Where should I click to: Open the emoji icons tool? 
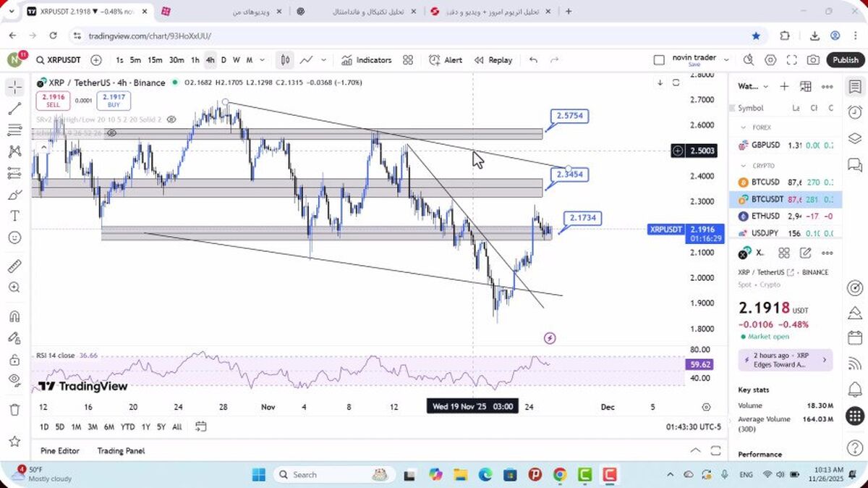tap(14, 237)
